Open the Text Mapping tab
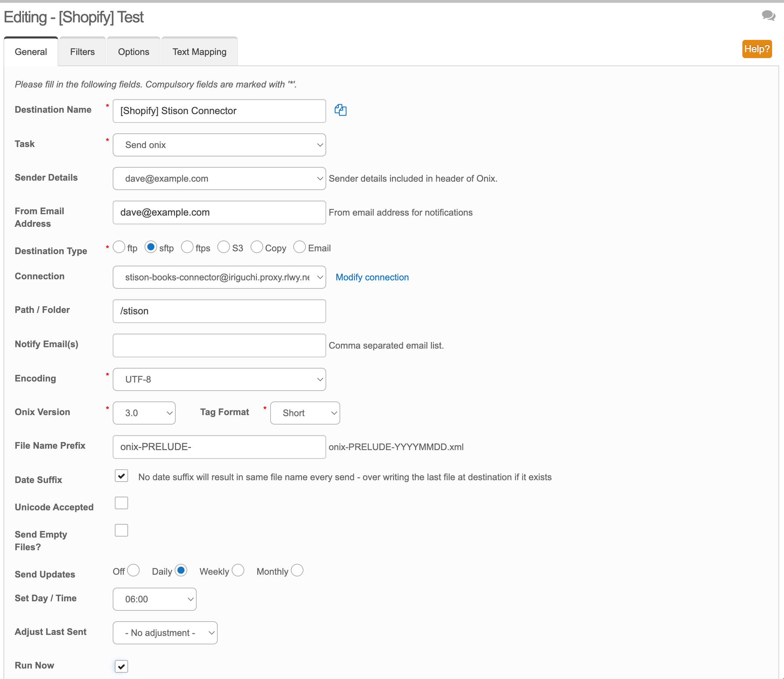784x679 pixels. [x=199, y=52]
